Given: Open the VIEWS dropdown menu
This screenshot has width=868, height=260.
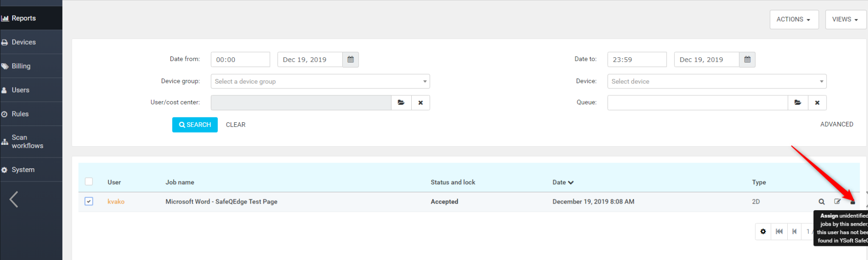Looking at the screenshot, I should [x=845, y=19].
